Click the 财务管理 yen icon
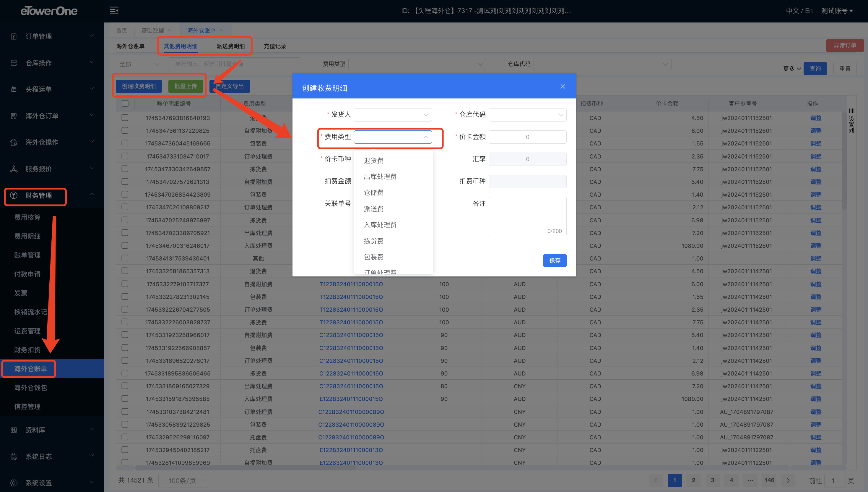Screen dimensions: 868x492 pyautogui.click(x=14, y=195)
